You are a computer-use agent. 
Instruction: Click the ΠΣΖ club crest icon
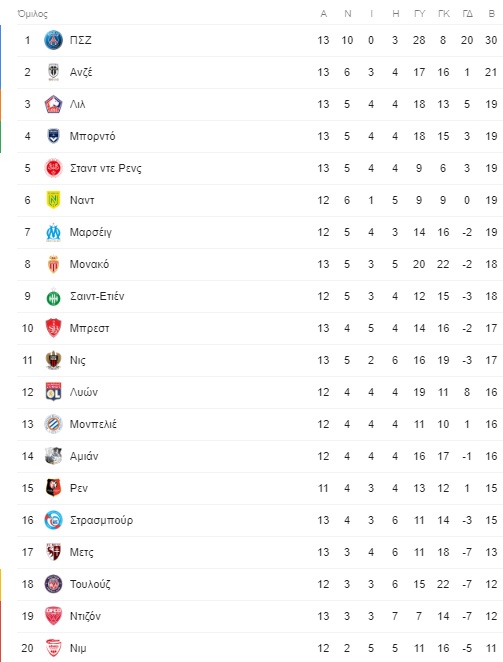(x=53, y=40)
